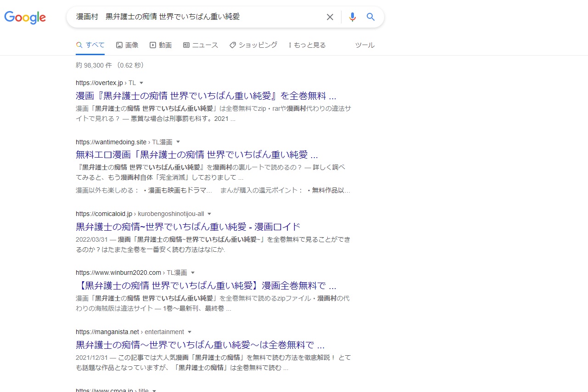Open the ツール options
Image resolution: width=588 pixels, height=392 pixels.
365,45
